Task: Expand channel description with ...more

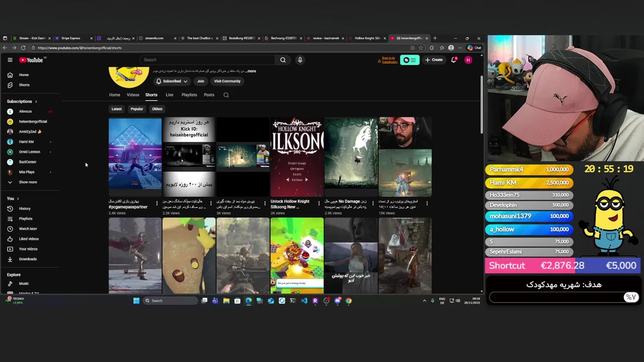Action: click(x=251, y=71)
